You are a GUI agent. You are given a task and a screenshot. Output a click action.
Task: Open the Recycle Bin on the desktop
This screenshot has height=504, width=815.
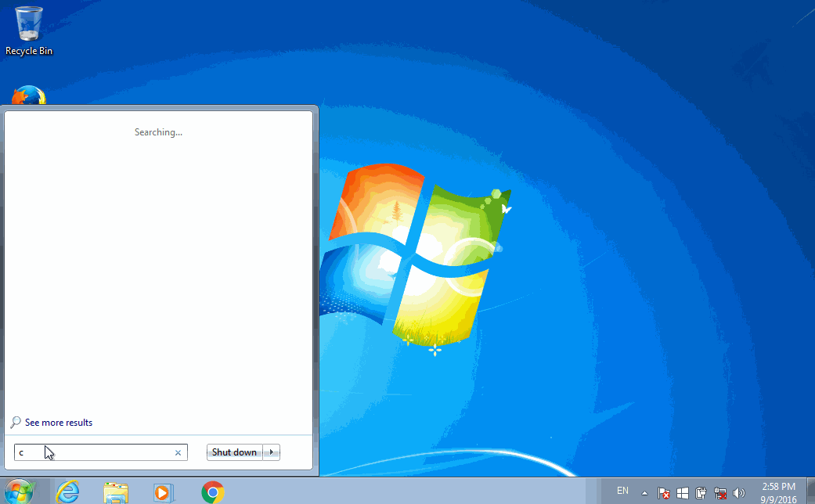[28, 23]
